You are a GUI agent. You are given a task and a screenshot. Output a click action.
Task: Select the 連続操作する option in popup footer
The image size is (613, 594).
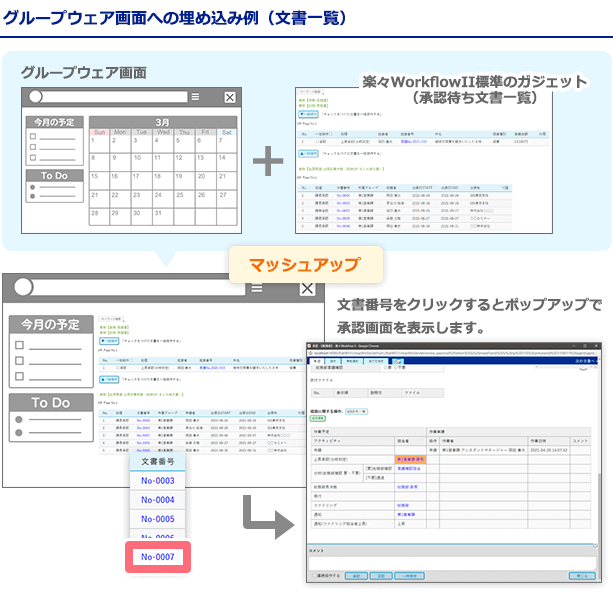(327, 576)
